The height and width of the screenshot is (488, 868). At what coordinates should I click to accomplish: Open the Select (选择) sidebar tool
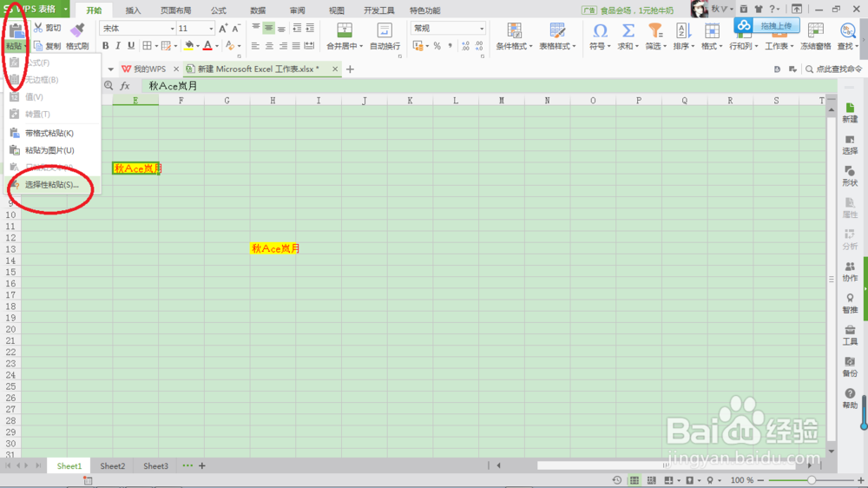click(850, 144)
